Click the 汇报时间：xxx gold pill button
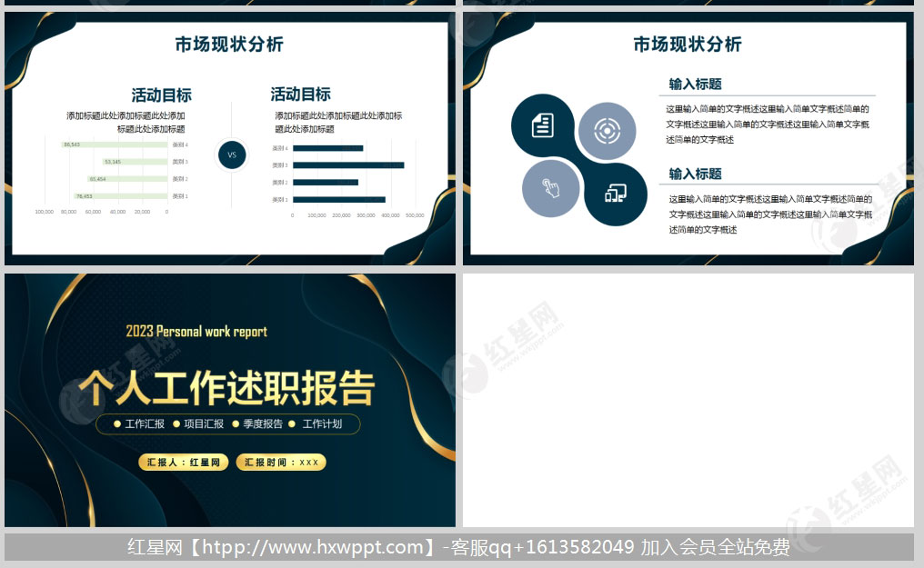Viewport: 924px width, 568px height. [x=281, y=462]
